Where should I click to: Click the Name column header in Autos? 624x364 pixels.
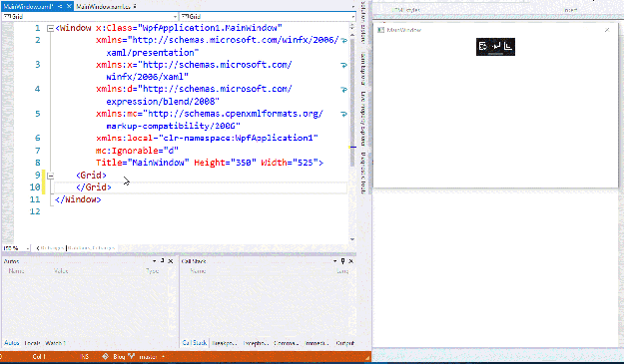click(16, 271)
